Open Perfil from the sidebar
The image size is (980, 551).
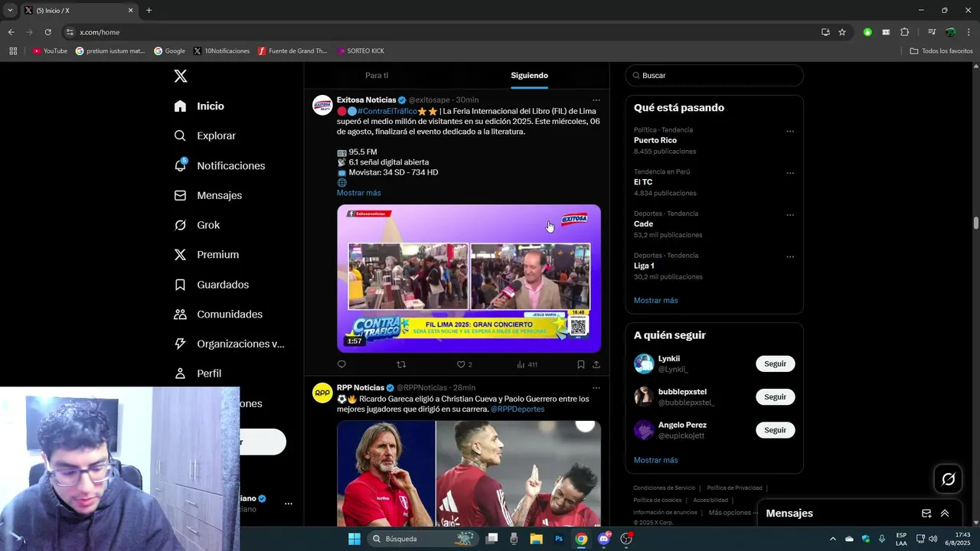pos(198,373)
